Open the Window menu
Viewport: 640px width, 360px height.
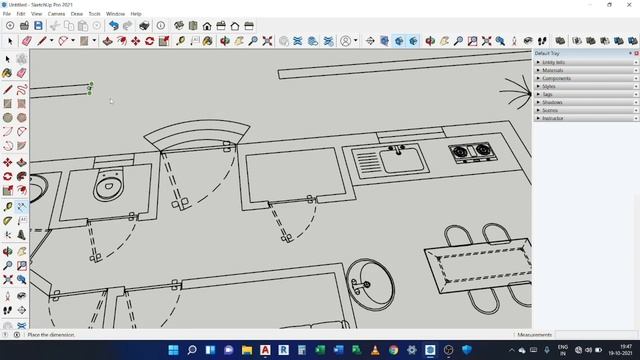click(116, 14)
